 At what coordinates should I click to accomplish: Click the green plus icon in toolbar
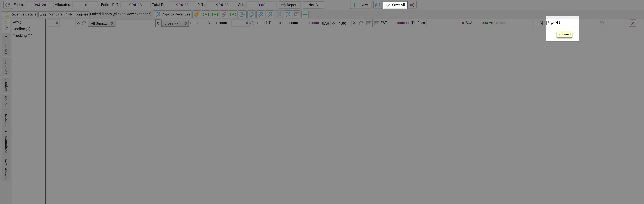(x=305, y=14)
